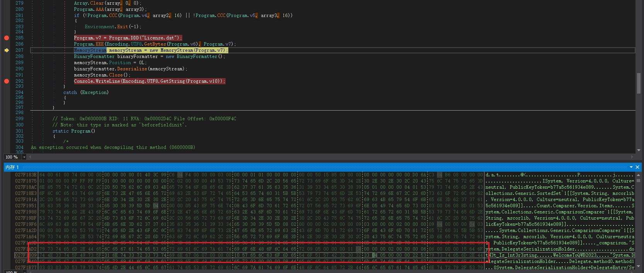This screenshot has height=273, width=644.
Task: Click memory address 027F1A64
Action: click(x=26, y=237)
